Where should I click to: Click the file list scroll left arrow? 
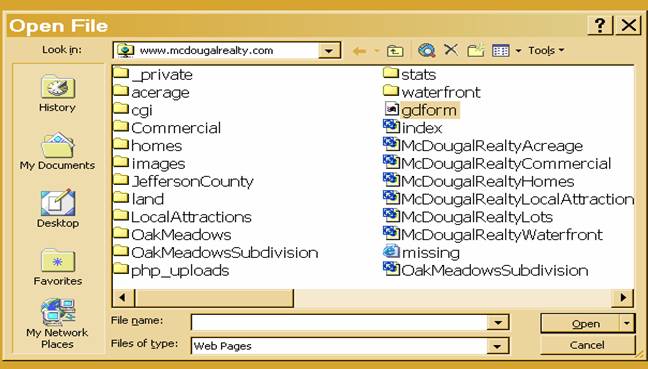point(123,298)
